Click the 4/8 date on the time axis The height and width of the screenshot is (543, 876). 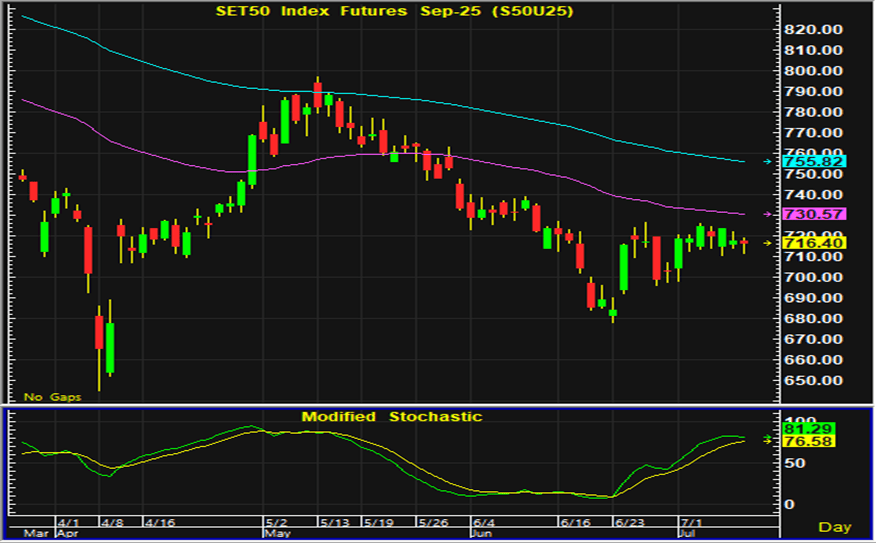point(112,522)
